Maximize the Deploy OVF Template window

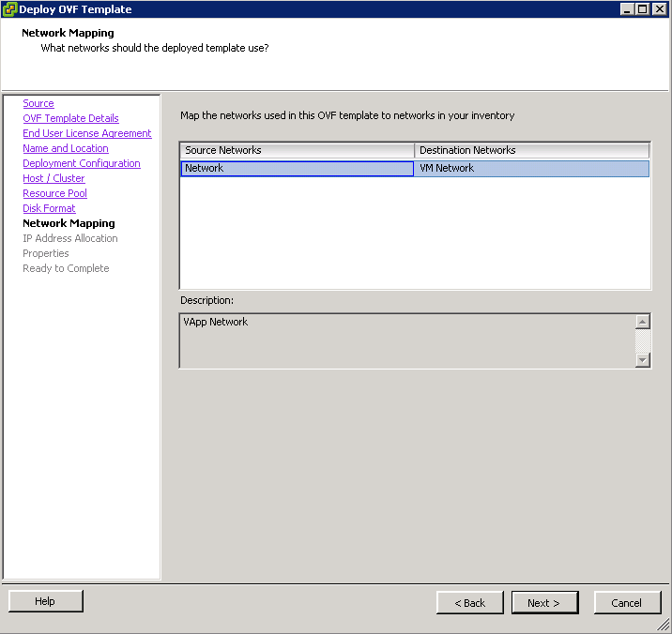tap(643, 9)
